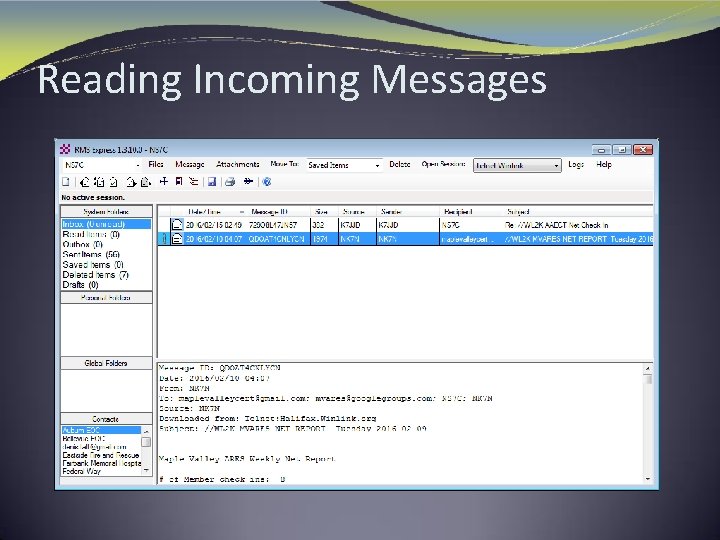
Task: Click Open Session in the menu bar
Action: coord(443,164)
